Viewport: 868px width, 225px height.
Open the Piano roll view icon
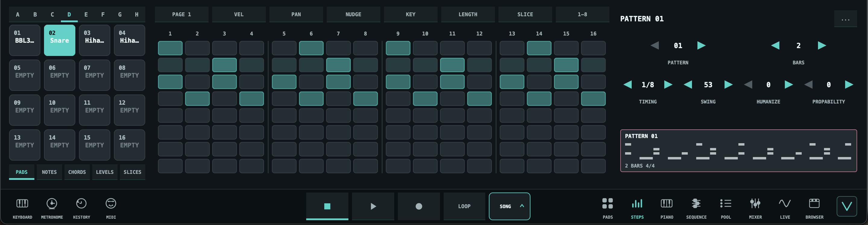667,203
